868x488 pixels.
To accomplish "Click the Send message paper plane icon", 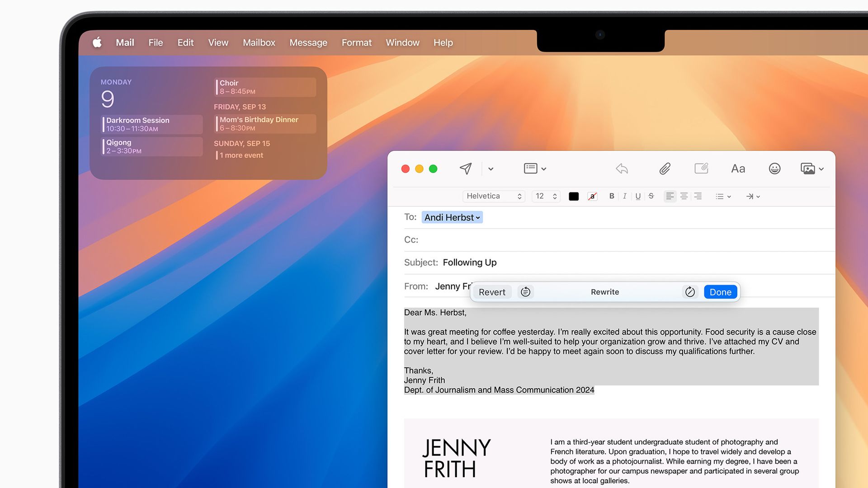I will (466, 169).
